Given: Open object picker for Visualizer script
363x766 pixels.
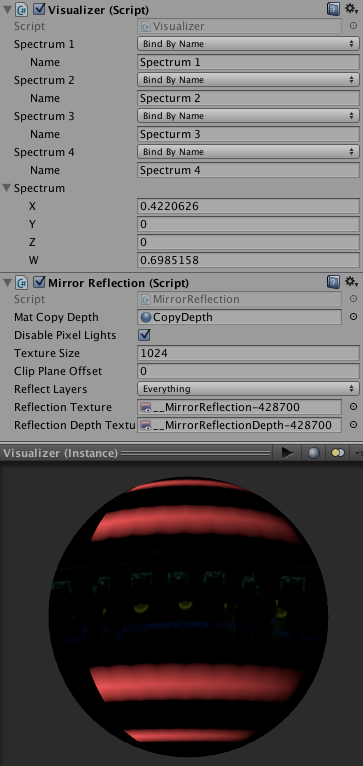Looking at the screenshot, I should click(353, 26).
